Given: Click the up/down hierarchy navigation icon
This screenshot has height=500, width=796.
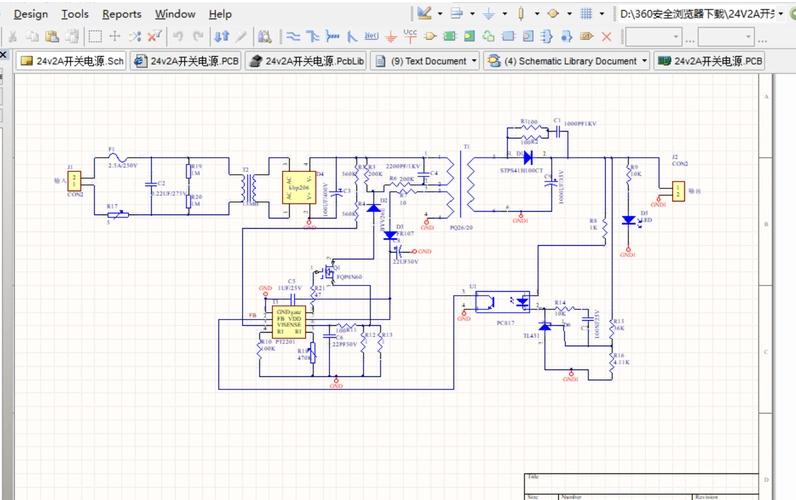Looking at the screenshot, I should click(x=222, y=37).
